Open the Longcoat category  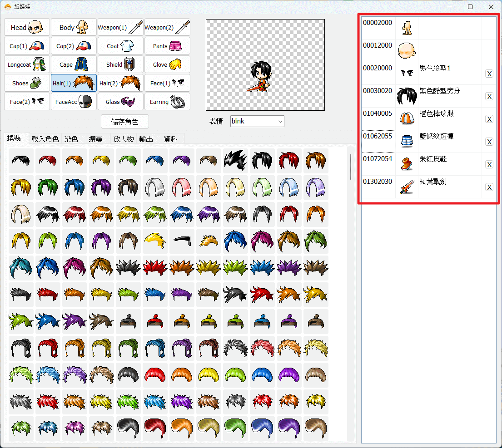27,64
